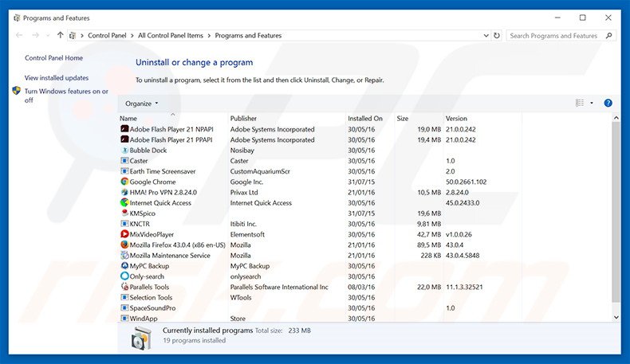Select the HMA! Pro VPN icon
630x364 pixels.
pyautogui.click(x=124, y=192)
